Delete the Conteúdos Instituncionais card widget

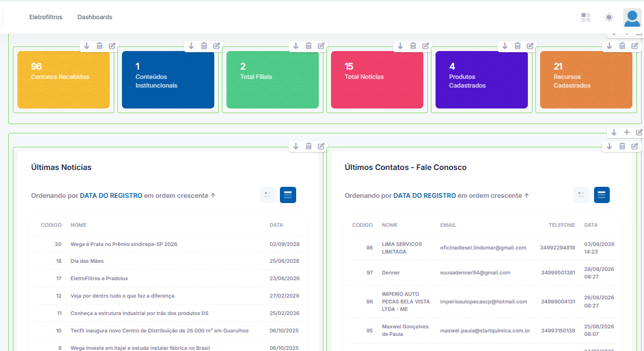click(x=204, y=46)
